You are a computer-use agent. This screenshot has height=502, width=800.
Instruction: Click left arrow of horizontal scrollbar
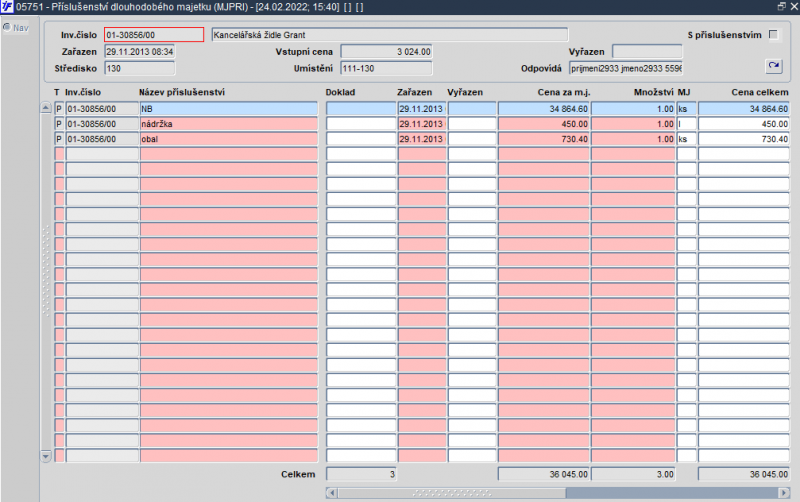click(x=332, y=492)
